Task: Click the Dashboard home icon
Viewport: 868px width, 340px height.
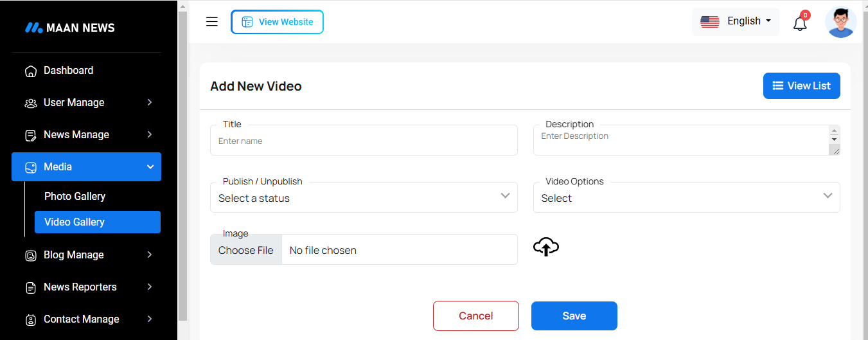Action: click(30, 71)
